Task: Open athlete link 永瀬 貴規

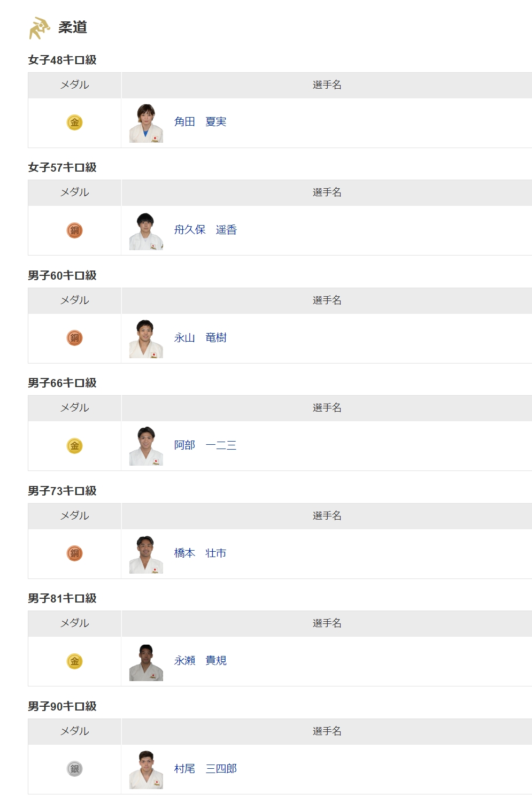Action: [200, 661]
